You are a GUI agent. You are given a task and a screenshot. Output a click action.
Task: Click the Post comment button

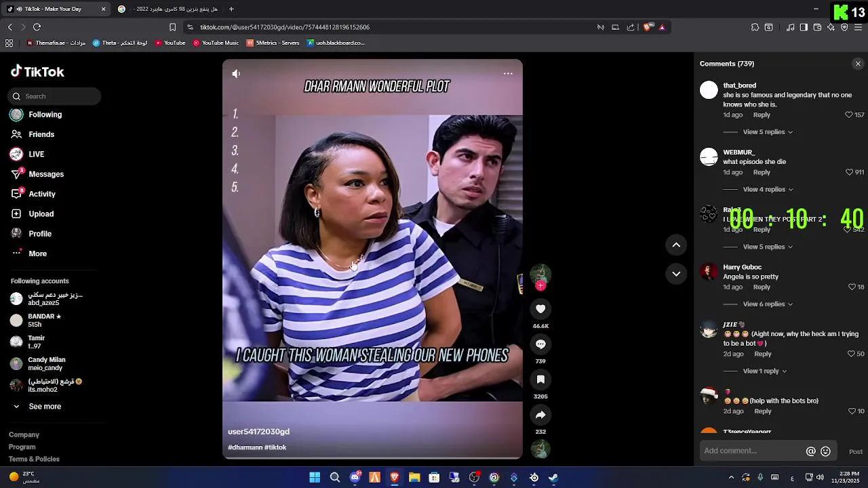point(856,452)
